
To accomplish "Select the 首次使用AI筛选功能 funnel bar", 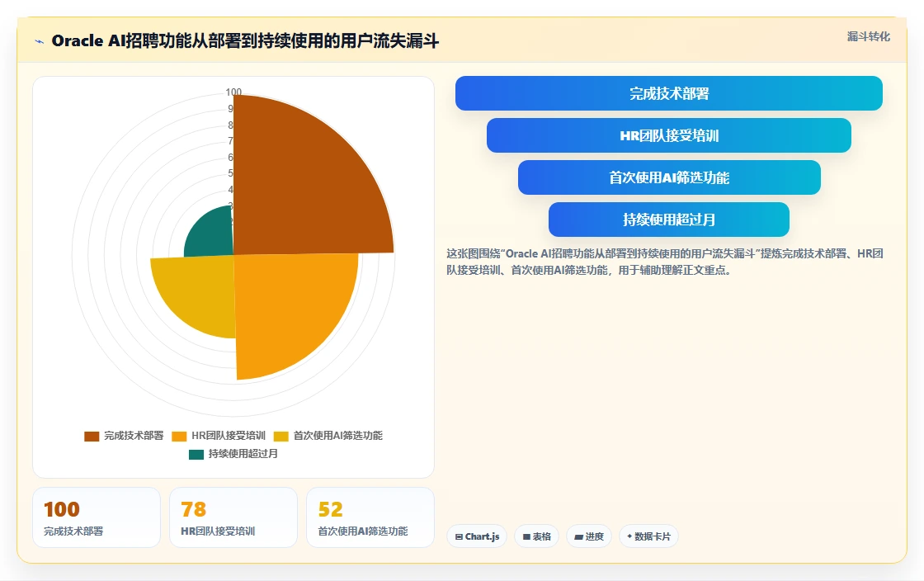I will tap(669, 177).
